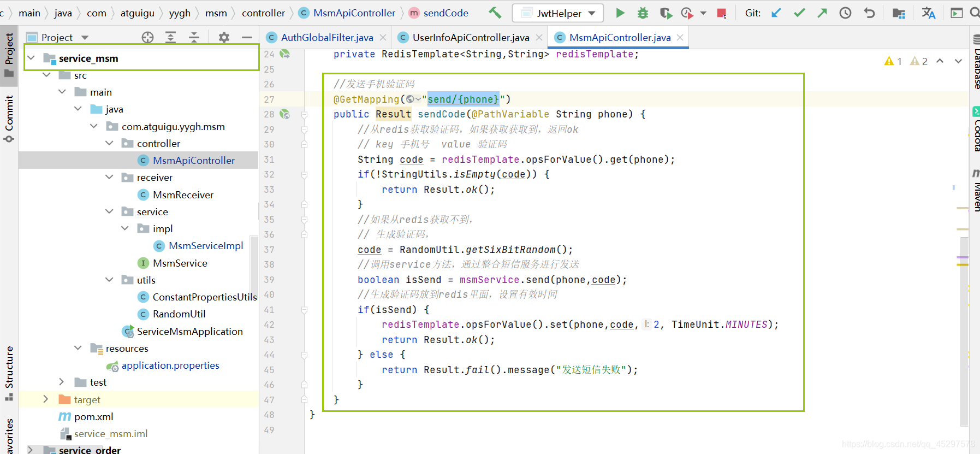Viewport: 980px width, 454px height.
Task: Switch to AuthGlobalFilter.java tab
Action: (x=326, y=37)
